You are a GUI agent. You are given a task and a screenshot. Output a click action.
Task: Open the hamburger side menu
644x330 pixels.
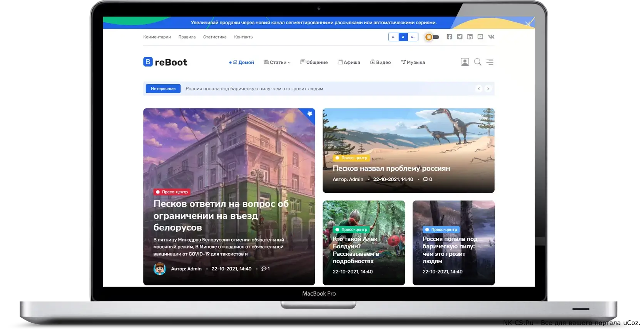(x=490, y=62)
